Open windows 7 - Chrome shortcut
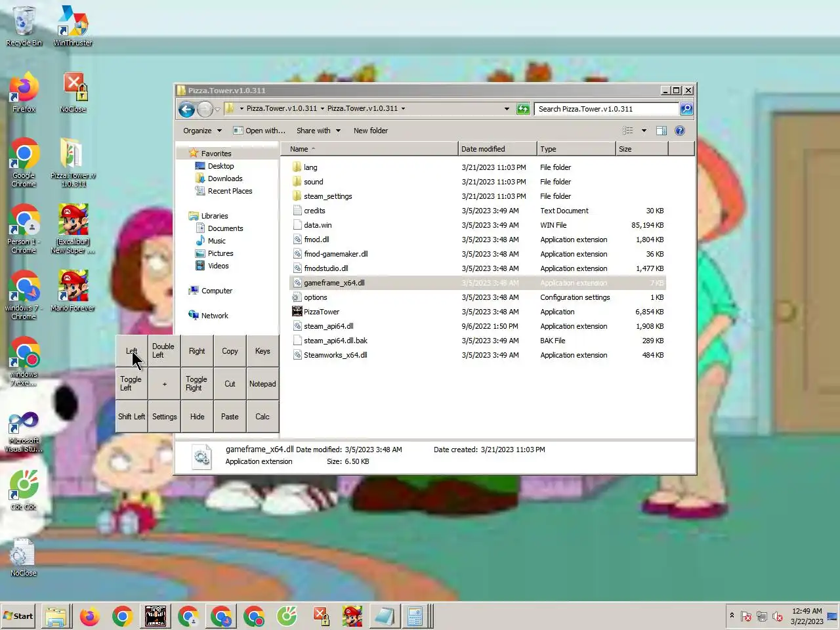This screenshot has width=840, height=630. 24,295
